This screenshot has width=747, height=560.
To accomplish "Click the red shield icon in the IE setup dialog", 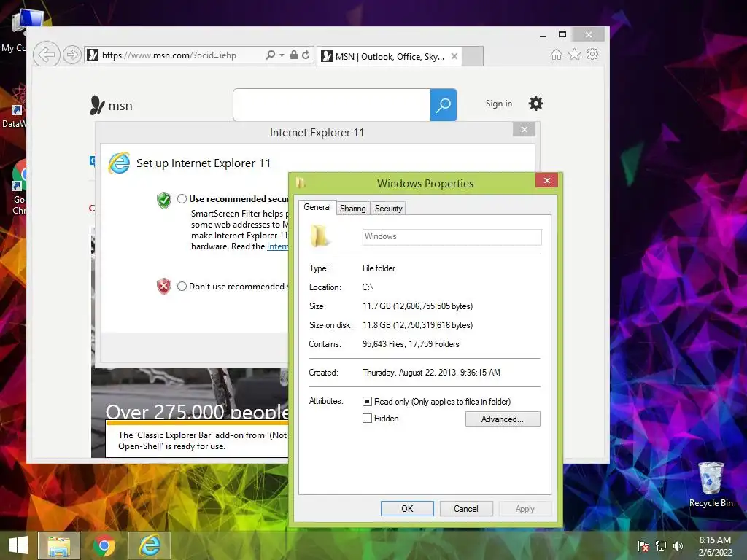I will (164, 286).
